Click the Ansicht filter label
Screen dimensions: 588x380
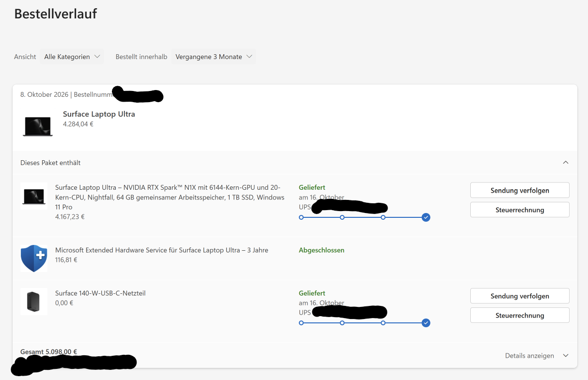click(x=25, y=57)
